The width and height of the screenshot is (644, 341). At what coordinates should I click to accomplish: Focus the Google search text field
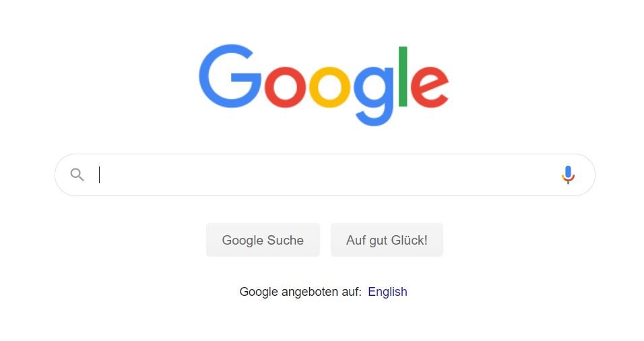(x=325, y=175)
